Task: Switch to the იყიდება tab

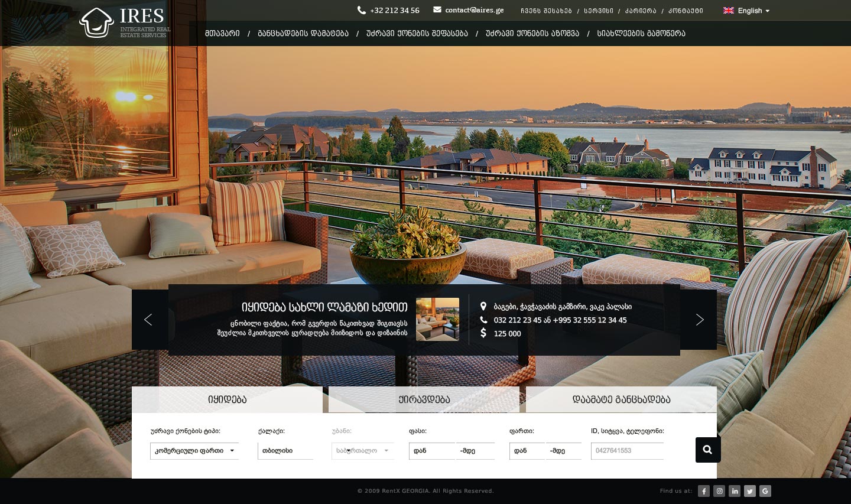Action: point(227,399)
